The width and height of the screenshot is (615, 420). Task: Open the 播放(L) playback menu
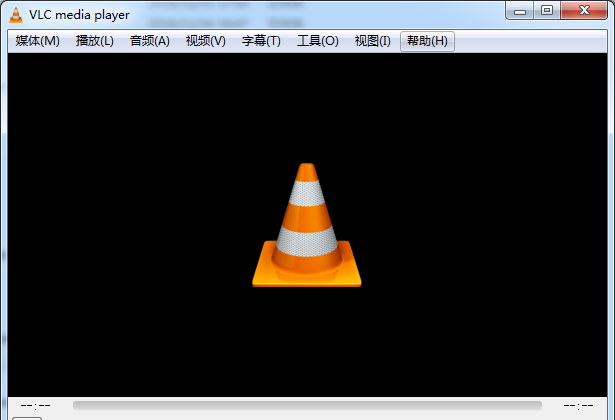(x=95, y=41)
